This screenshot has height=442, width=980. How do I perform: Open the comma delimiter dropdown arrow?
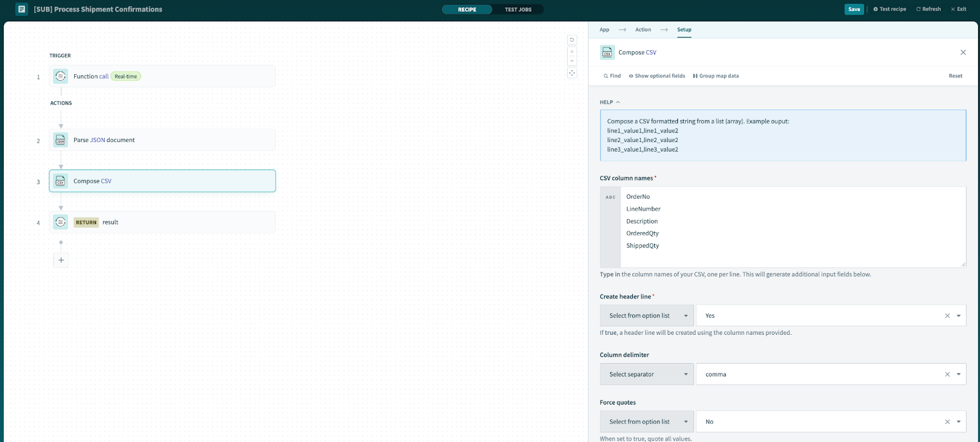959,375
